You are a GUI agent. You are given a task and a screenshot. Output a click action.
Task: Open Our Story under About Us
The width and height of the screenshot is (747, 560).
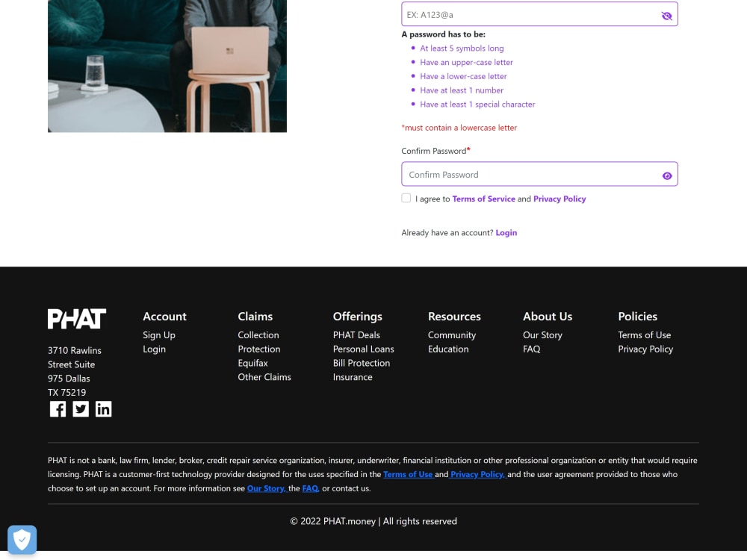(x=542, y=335)
